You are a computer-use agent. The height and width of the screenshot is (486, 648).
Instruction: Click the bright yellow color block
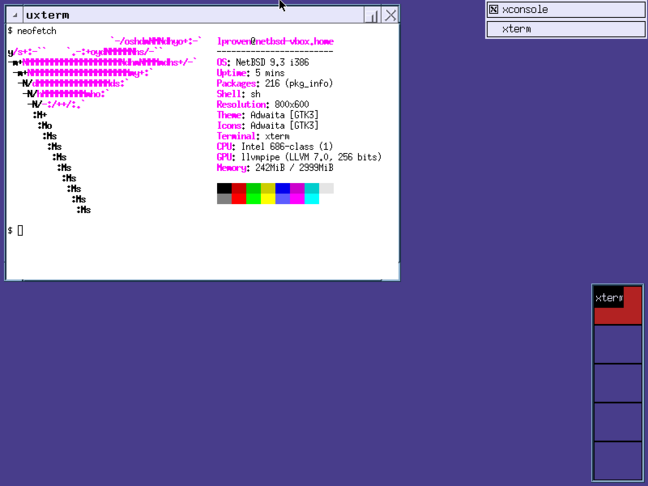click(x=268, y=199)
